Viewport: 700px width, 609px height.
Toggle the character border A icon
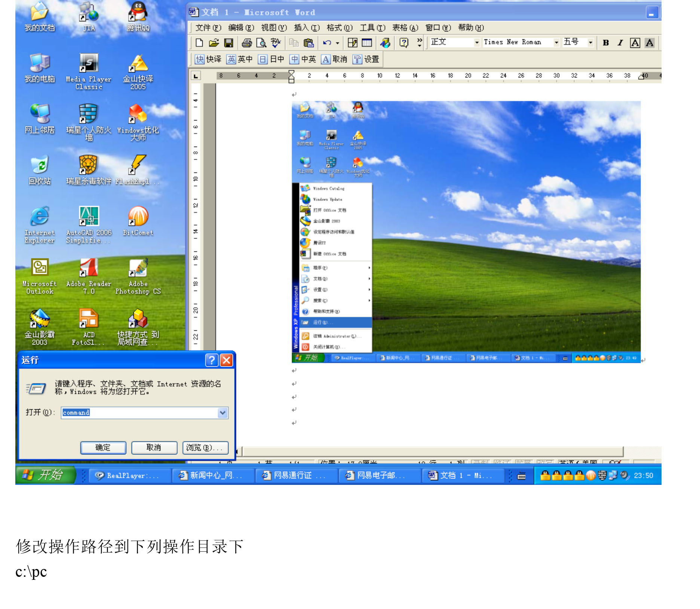pyautogui.click(x=635, y=43)
